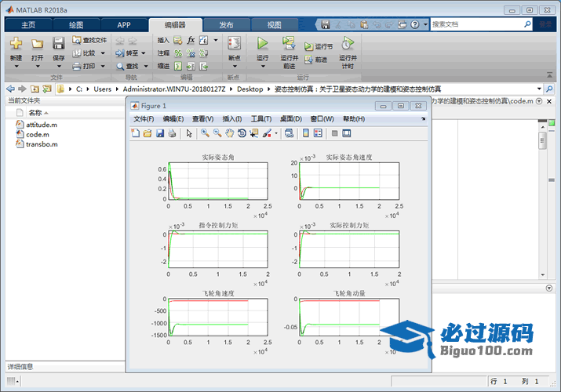Click the search documentation input field
561x392 pixels.
(477, 24)
